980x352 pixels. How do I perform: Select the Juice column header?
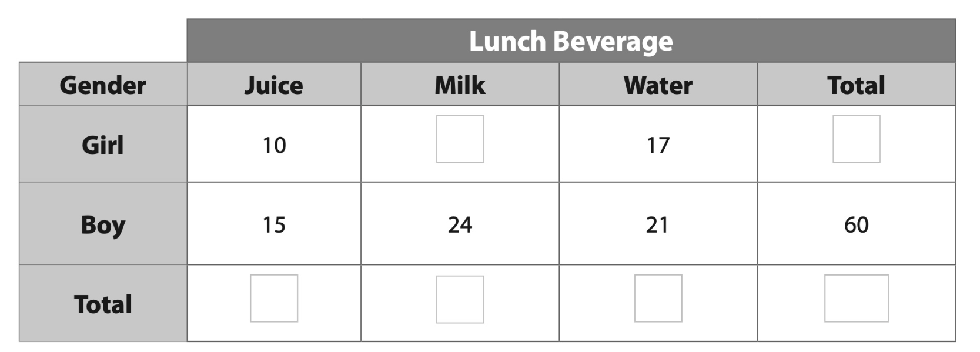coord(274,85)
